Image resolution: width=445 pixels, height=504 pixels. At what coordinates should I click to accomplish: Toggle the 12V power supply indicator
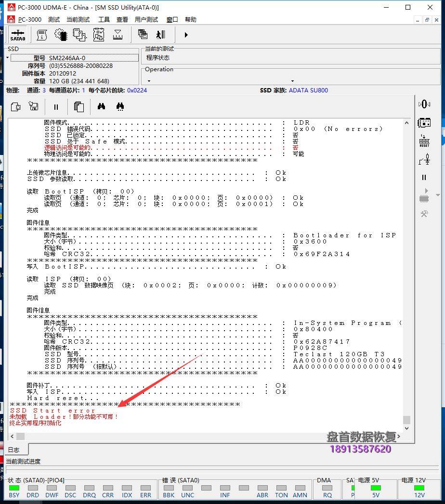(419, 488)
